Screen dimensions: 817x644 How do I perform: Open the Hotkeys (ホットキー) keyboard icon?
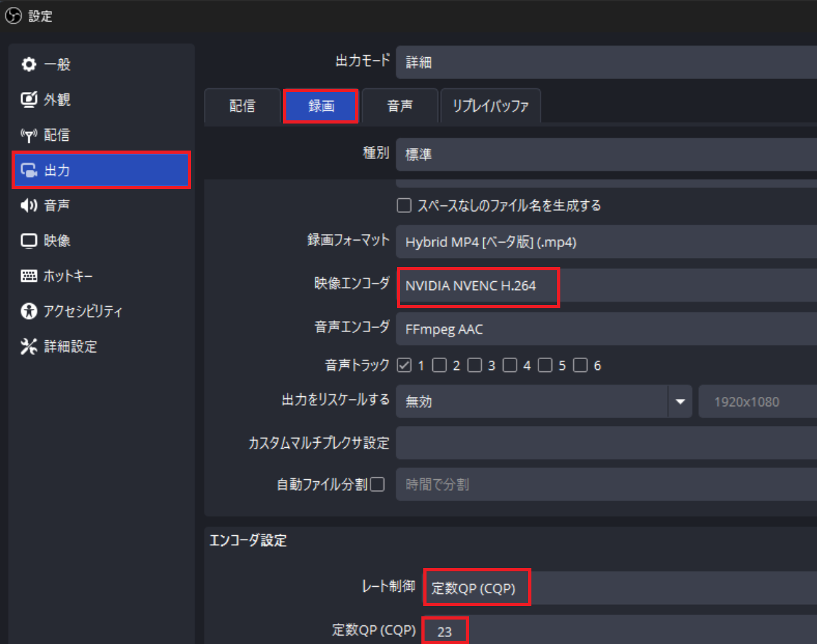(x=29, y=276)
